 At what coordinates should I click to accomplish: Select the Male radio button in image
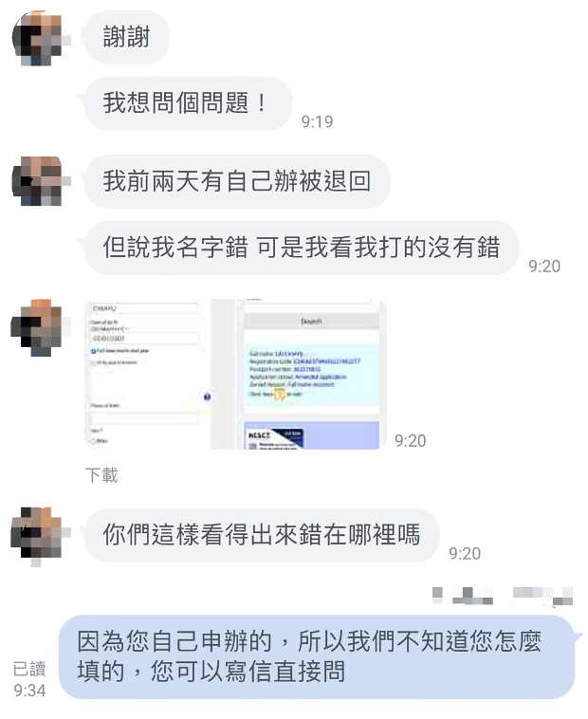[x=93, y=441]
